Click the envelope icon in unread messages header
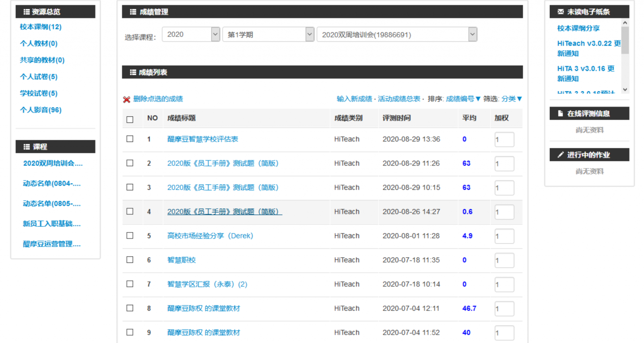The image size is (644, 343). click(x=560, y=12)
